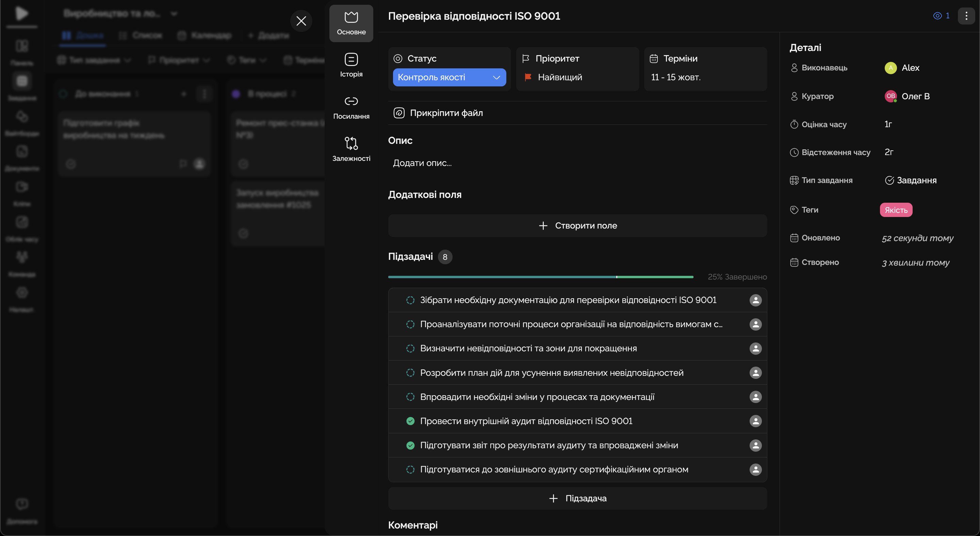Click the Додати опис description field
The width and height of the screenshot is (980, 536).
[422, 163]
